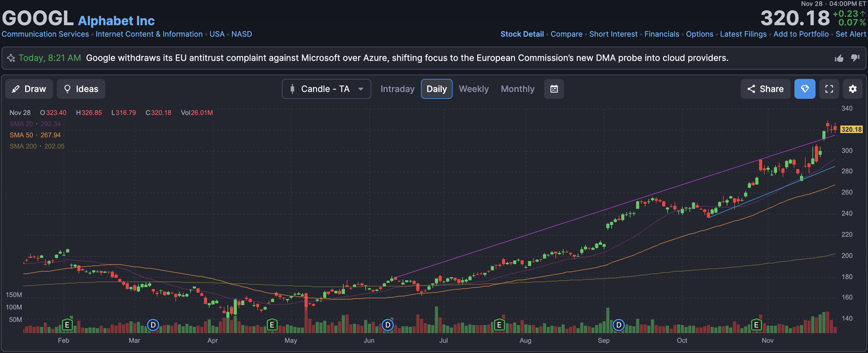Screen dimensions: 868x353
Task: Expand the Intraday timeframe options
Action: 397,89
